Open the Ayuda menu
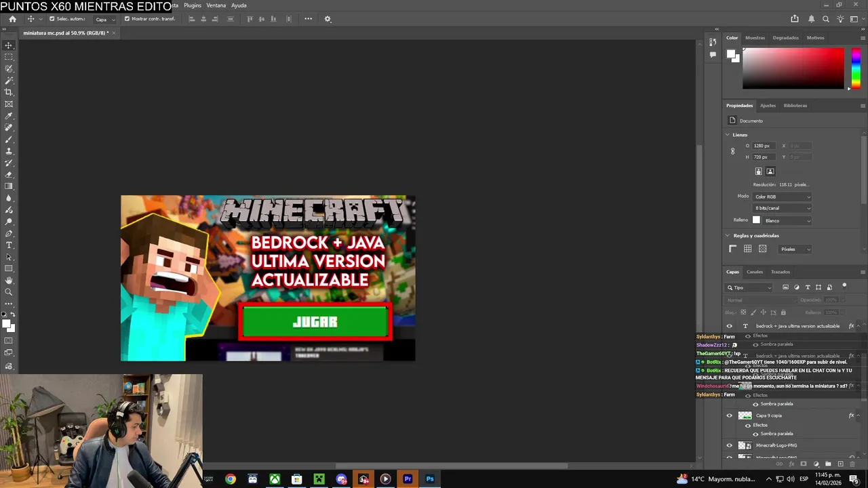This screenshot has height=488, width=868. (x=239, y=5)
